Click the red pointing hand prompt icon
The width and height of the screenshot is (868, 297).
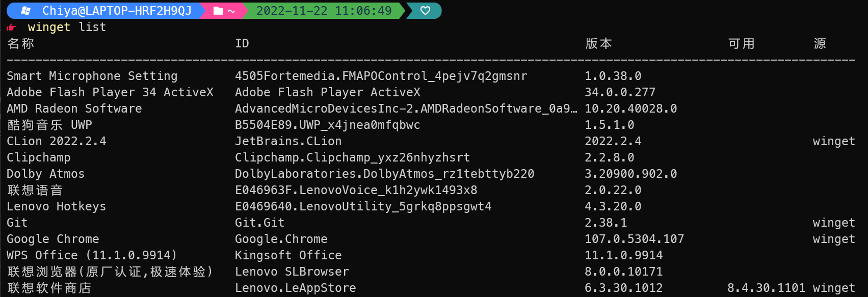coord(12,28)
